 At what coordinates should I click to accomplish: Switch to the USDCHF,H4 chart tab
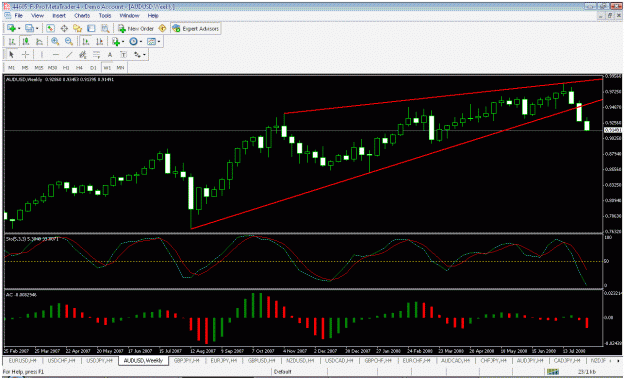pyautogui.click(x=61, y=360)
